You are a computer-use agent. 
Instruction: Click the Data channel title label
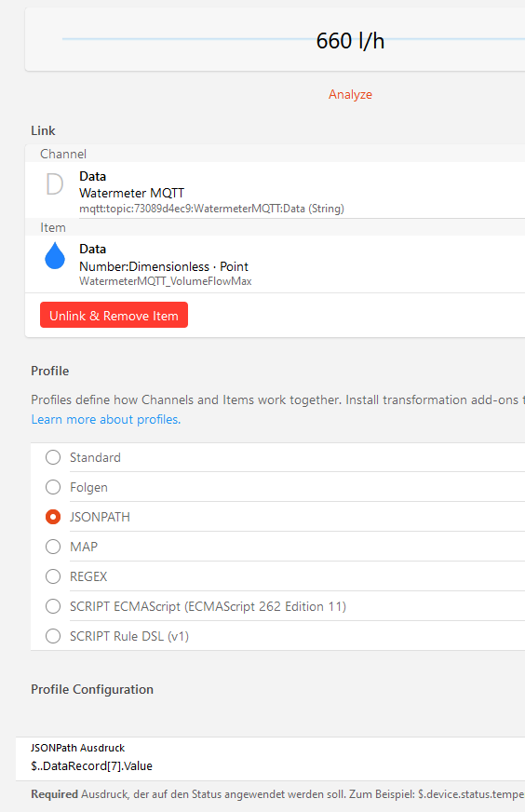pos(93,176)
